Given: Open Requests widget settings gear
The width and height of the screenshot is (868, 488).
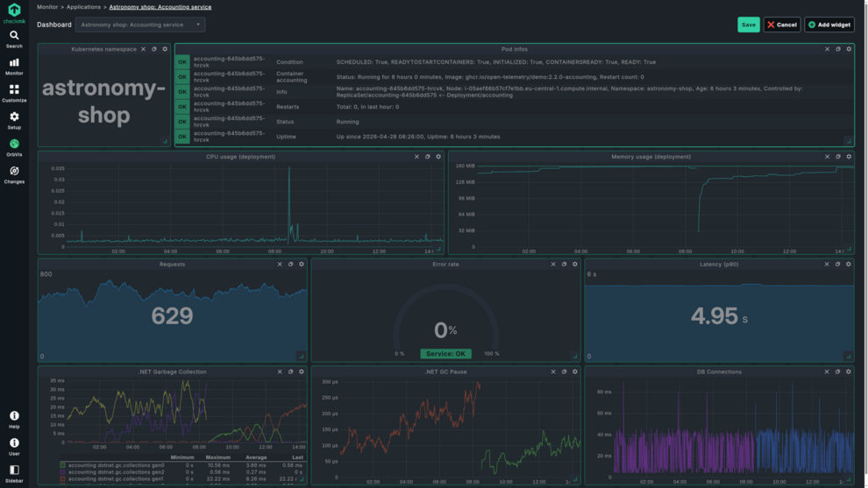Looking at the screenshot, I should (301, 265).
